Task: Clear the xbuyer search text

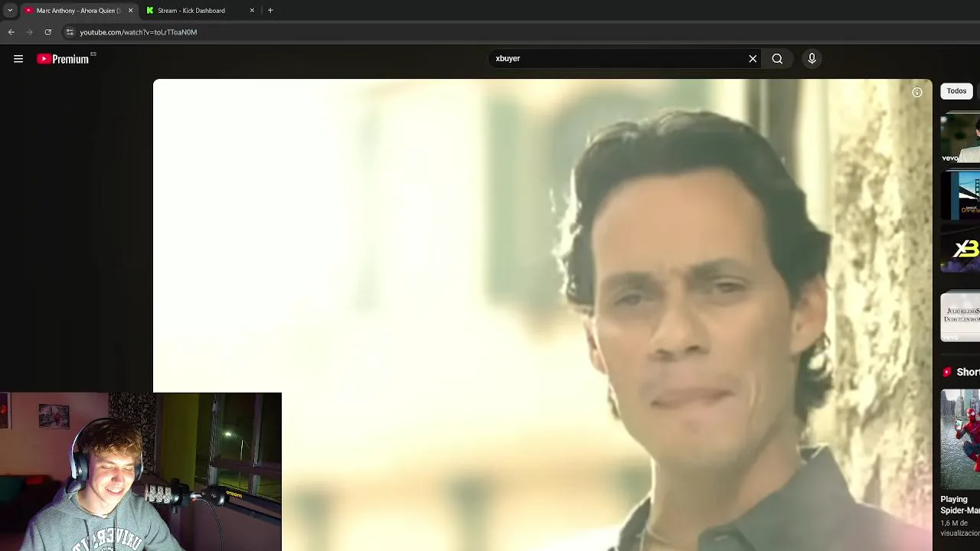Action: 753,59
